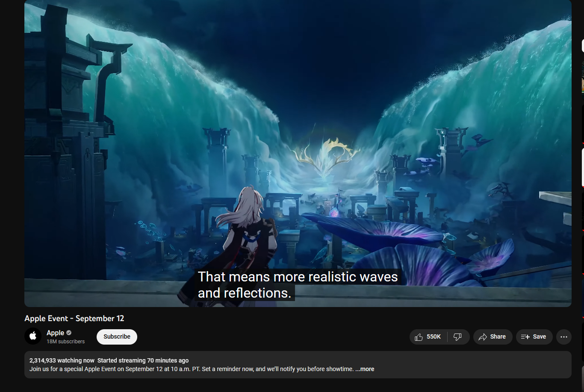
Task: Subscribe to the Apple channel
Action: click(117, 336)
